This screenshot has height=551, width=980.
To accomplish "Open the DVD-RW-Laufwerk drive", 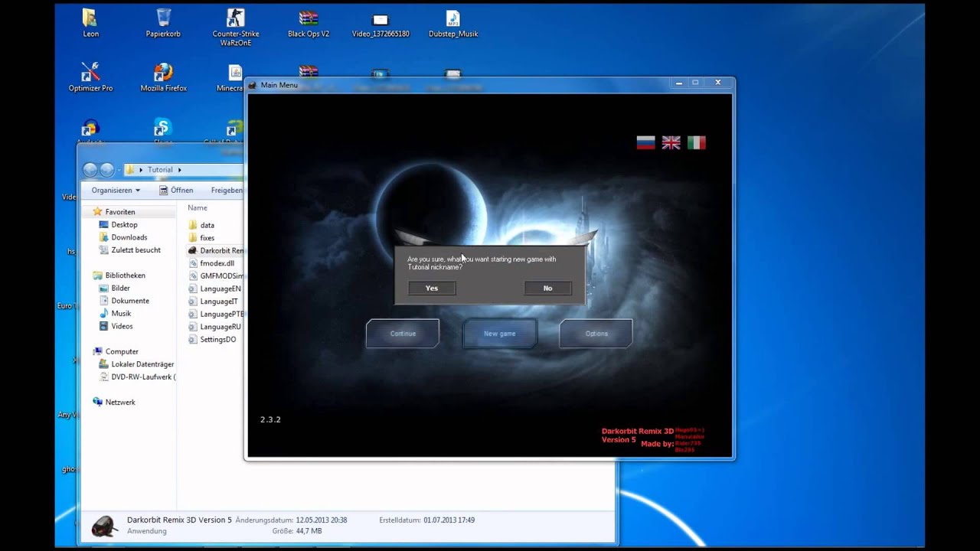I will [138, 377].
